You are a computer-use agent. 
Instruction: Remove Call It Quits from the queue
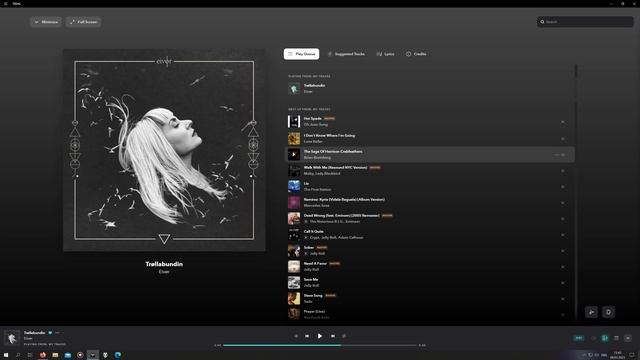pyautogui.click(x=563, y=235)
